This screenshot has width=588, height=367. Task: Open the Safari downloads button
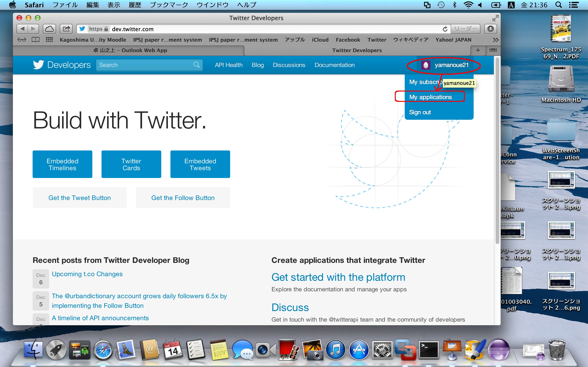490,29
